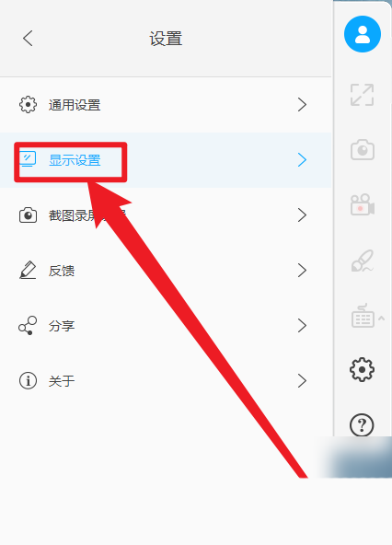Select the brush drawing tool icon
Image resolution: width=392 pixels, height=545 pixels.
(363, 261)
